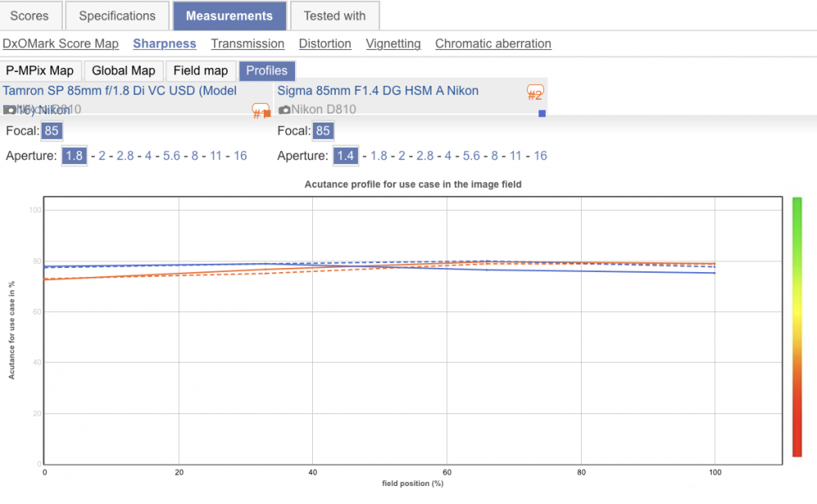Screen dimensions: 817x504
Task: Select the Profiles view
Action: pos(267,71)
